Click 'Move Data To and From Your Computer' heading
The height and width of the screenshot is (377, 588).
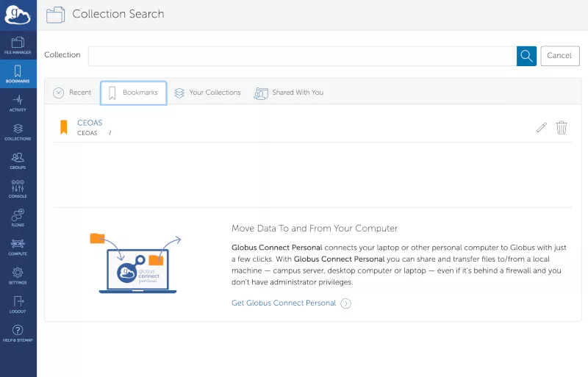[x=315, y=229]
